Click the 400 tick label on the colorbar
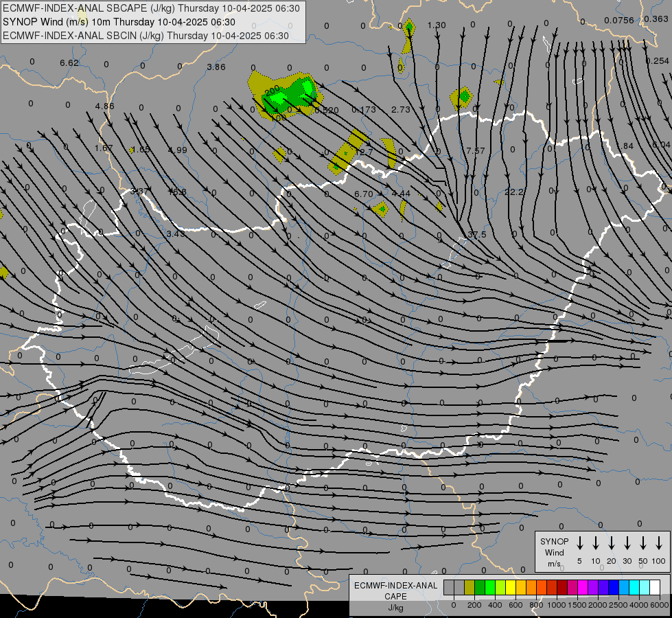The width and height of the screenshot is (672, 618). (495, 605)
